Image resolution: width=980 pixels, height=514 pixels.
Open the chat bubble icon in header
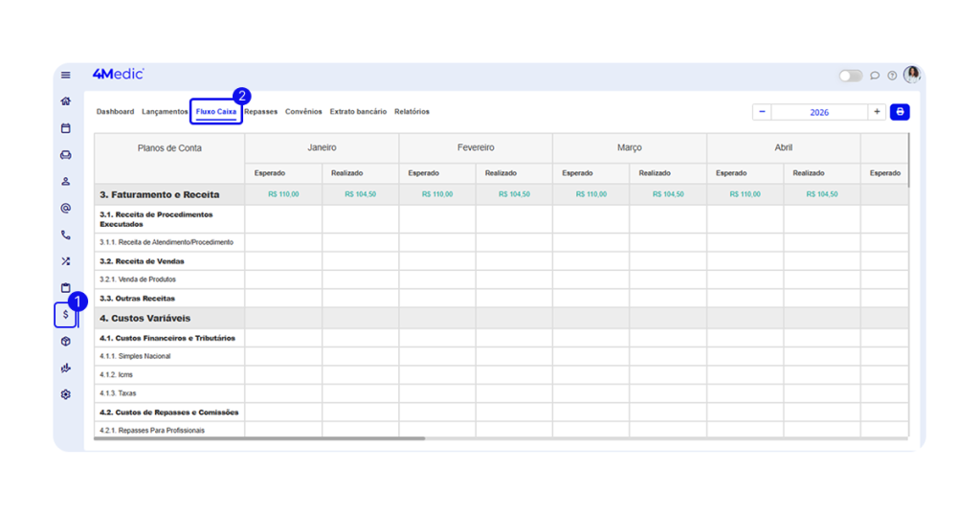(x=875, y=76)
